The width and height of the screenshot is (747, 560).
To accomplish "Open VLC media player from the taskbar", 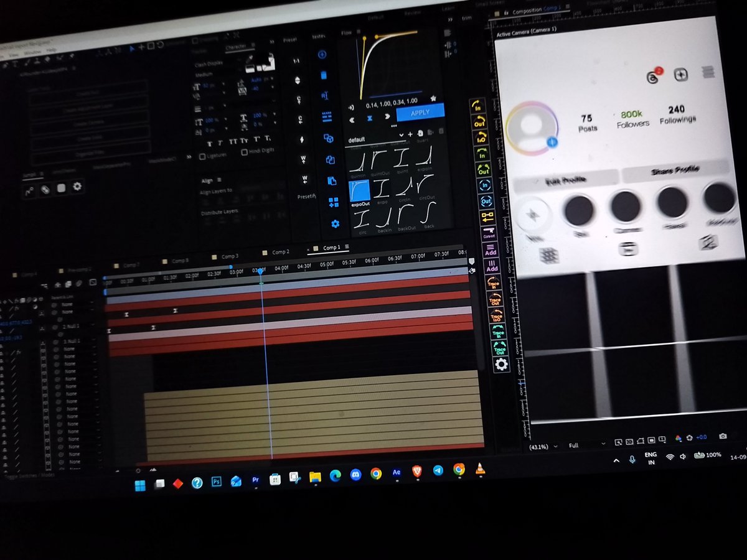I will (x=480, y=469).
